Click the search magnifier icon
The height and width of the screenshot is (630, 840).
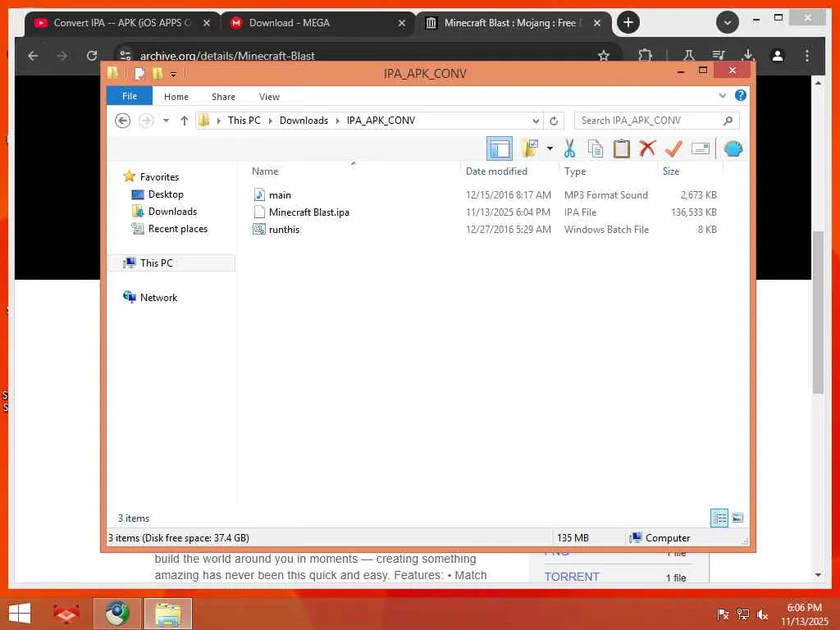coord(728,121)
